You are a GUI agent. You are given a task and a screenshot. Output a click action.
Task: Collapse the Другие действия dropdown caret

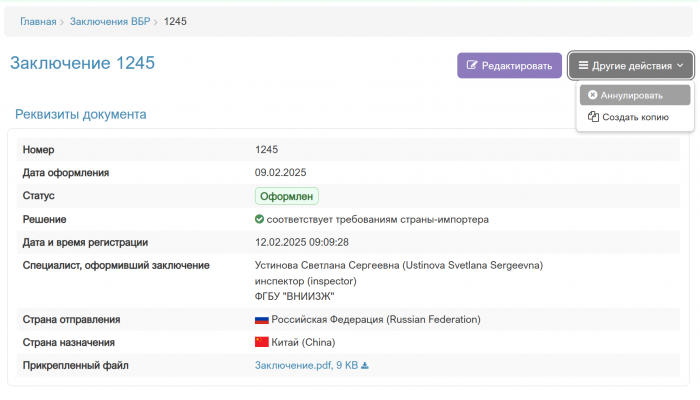680,66
